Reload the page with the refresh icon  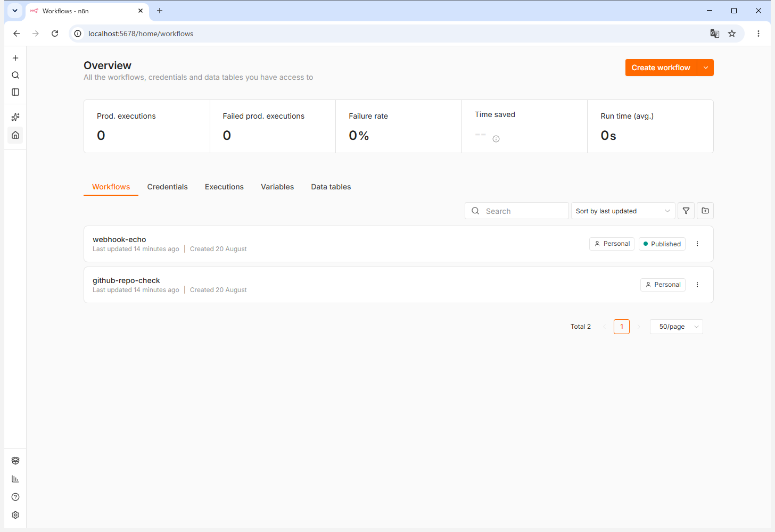pos(55,34)
